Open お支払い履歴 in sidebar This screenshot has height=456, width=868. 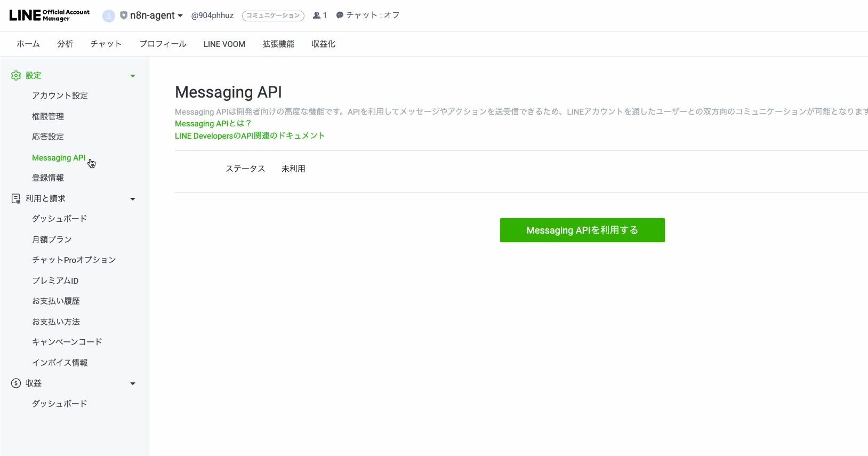tap(56, 301)
